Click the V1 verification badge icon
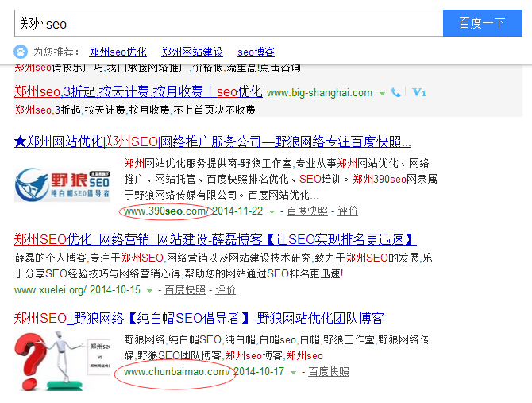 418,93
